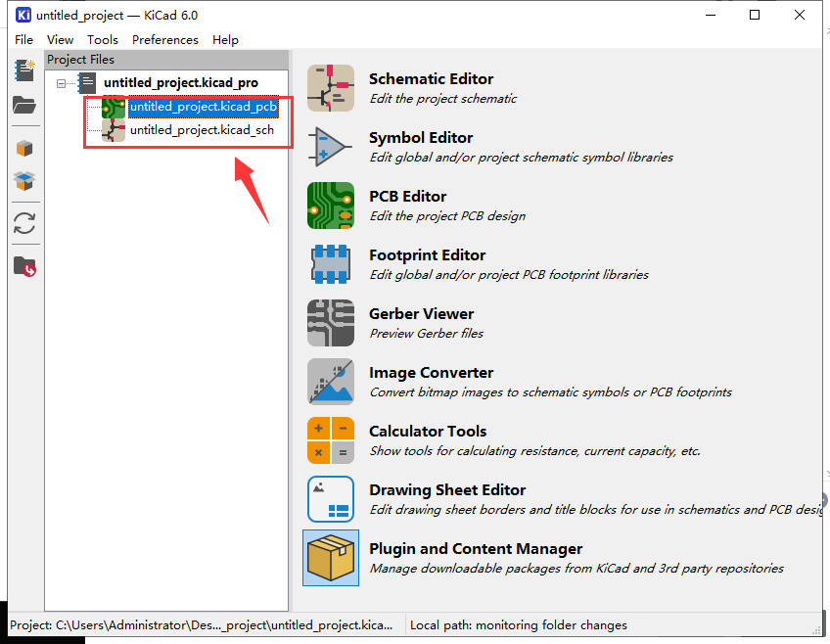The image size is (830, 644).
Task: Click the kicad_sch file icon in tree
Action: click(x=114, y=130)
